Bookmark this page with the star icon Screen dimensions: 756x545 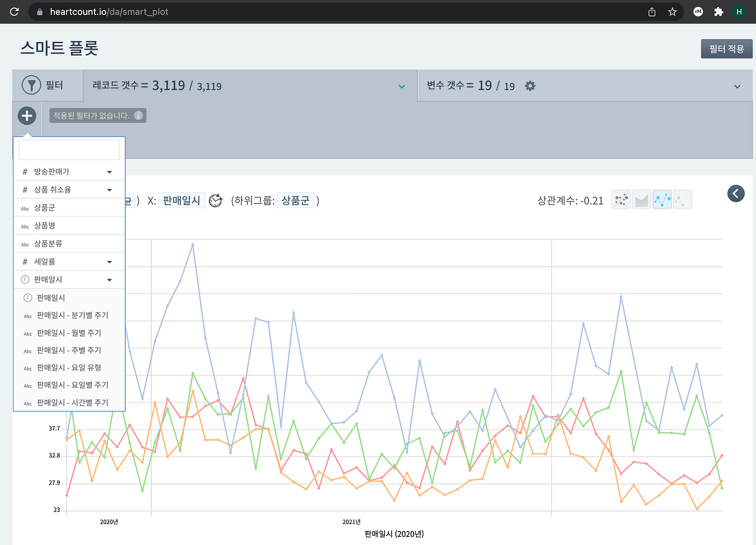tap(672, 12)
